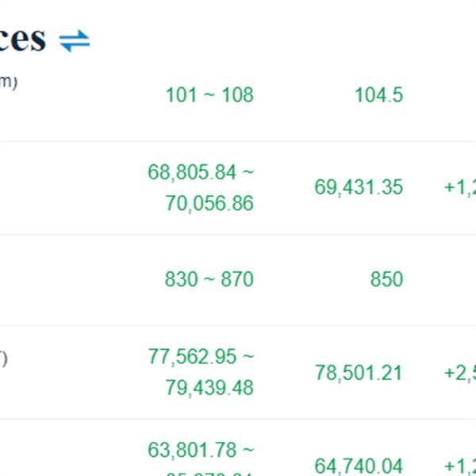
Task: Click the bold heading text beside swap icon
Action: [x=23, y=38]
